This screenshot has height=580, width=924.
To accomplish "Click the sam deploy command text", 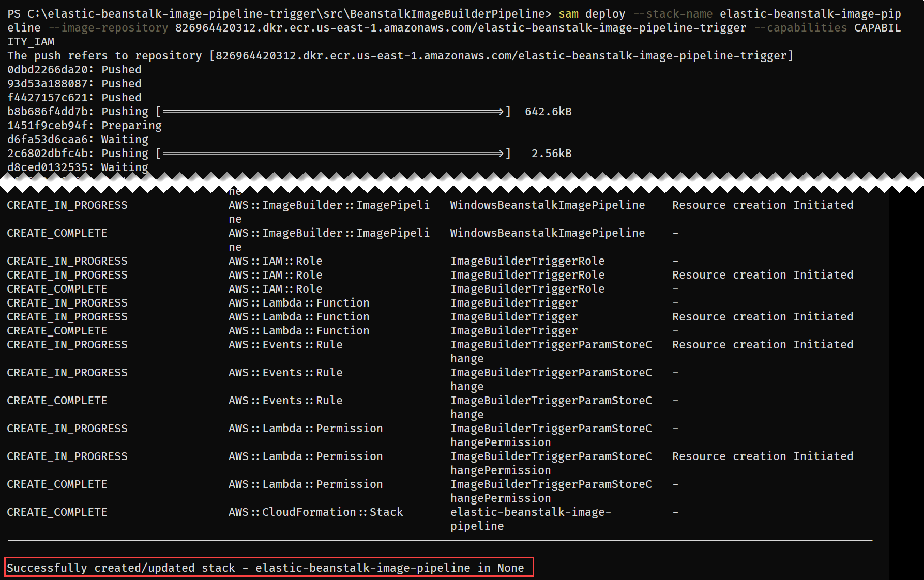I will [586, 13].
